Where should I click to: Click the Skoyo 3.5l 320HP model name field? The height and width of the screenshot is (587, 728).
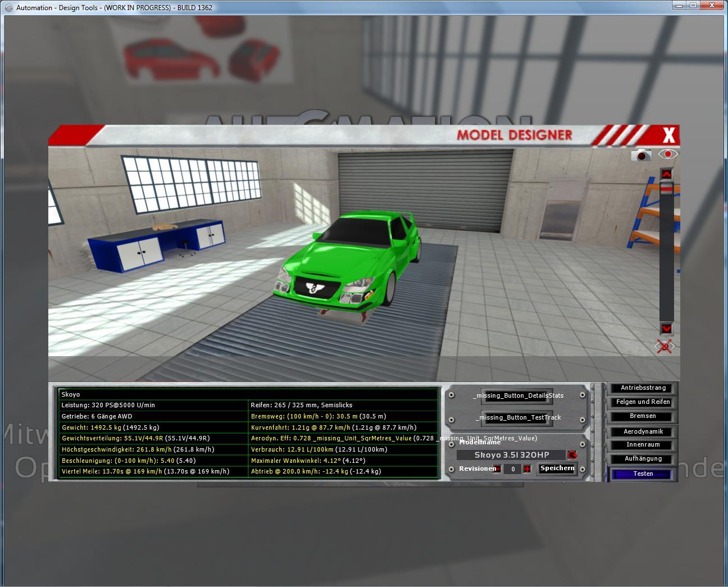coord(511,455)
